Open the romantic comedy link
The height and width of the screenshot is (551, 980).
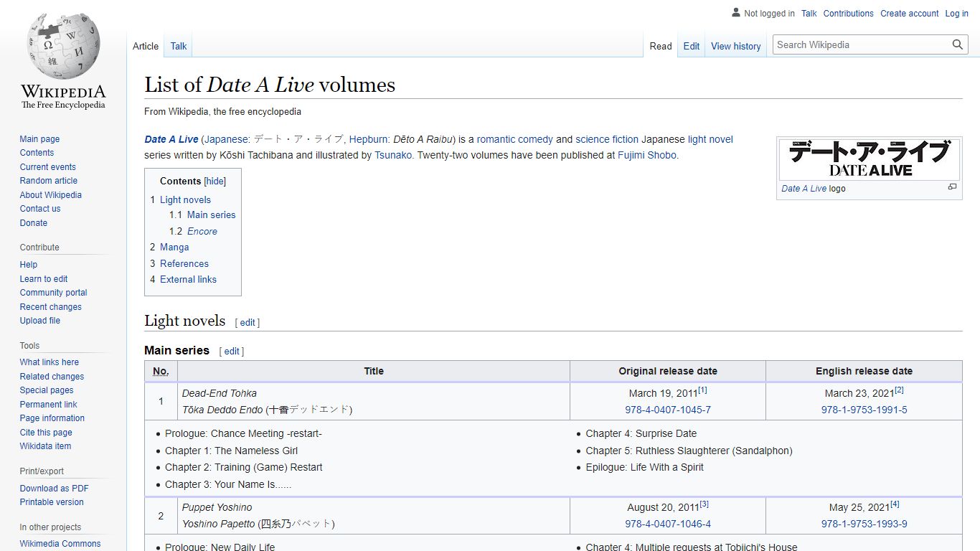click(515, 140)
